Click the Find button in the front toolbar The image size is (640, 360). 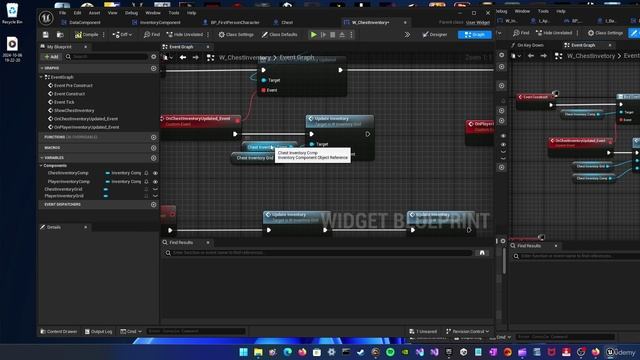click(151, 35)
